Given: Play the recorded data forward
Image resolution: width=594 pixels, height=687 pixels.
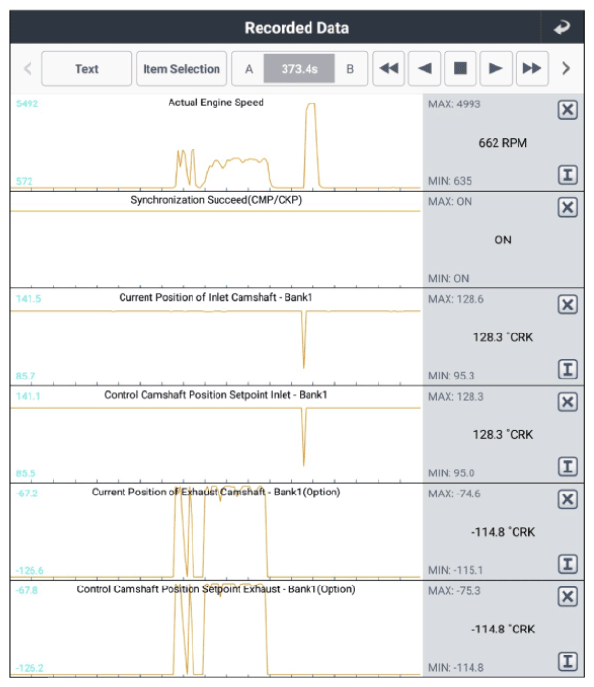Looking at the screenshot, I should point(496,68).
